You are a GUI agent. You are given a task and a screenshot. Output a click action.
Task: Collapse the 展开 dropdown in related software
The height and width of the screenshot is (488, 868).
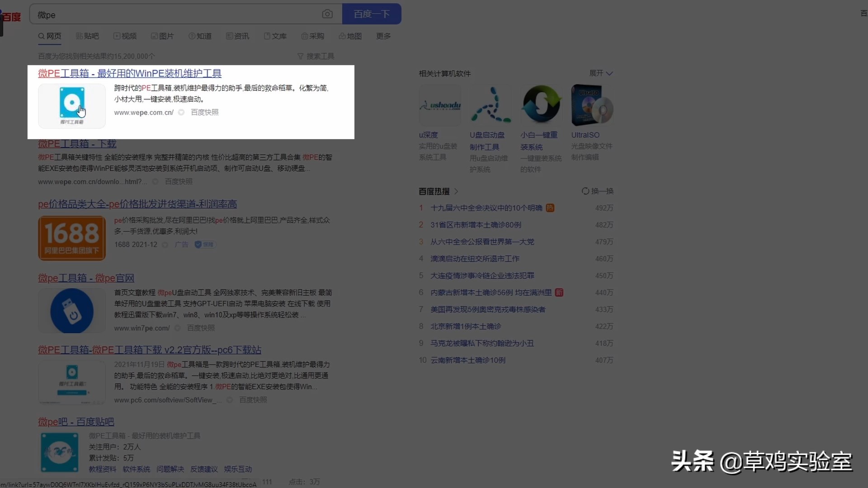pos(601,73)
